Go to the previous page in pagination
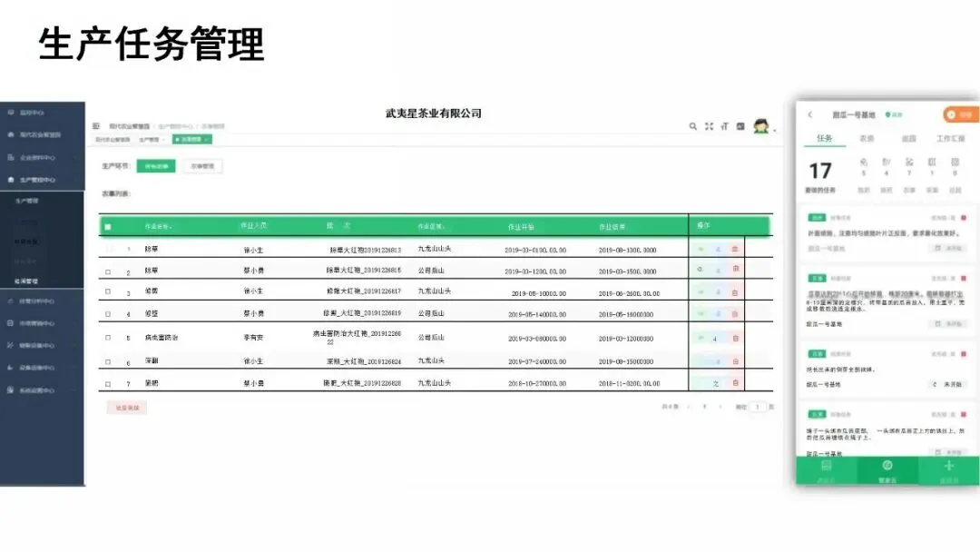 688,407
